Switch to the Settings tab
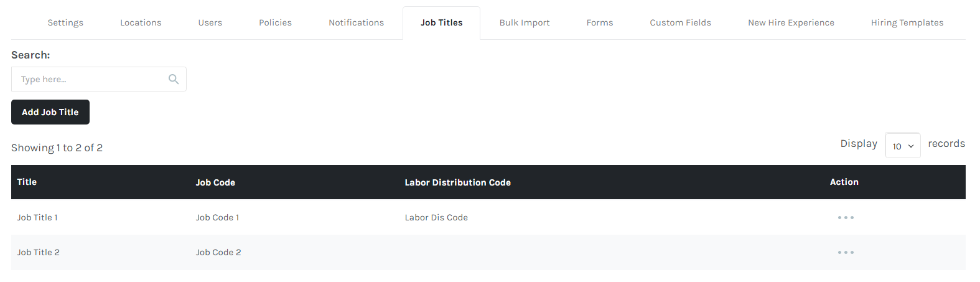 pyautogui.click(x=65, y=22)
